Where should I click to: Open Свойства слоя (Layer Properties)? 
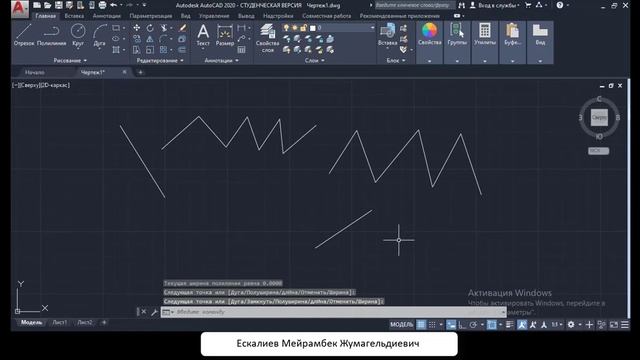267,38
